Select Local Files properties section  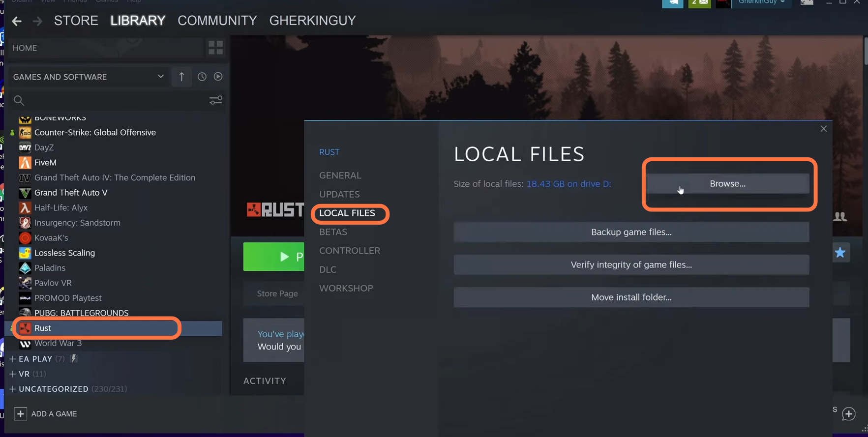347,213
